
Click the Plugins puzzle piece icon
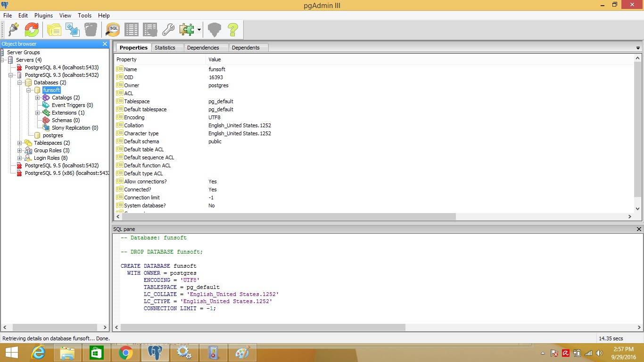click(187, 30)
